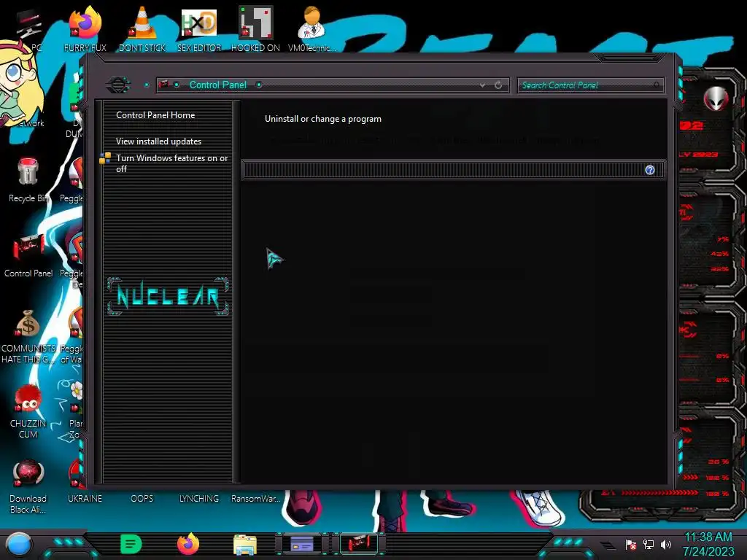This screenshot has height=560, width=747.
Task: Select the Recycle Bin desktop icon
Action: click(28, 180)
